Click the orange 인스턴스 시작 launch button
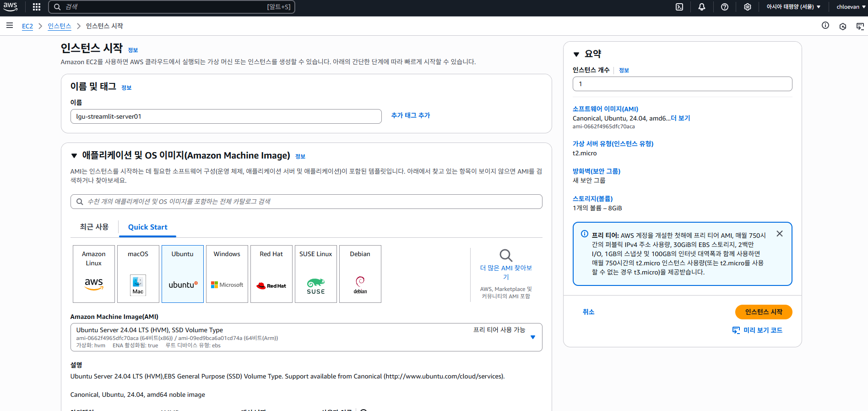 (764, 312)
